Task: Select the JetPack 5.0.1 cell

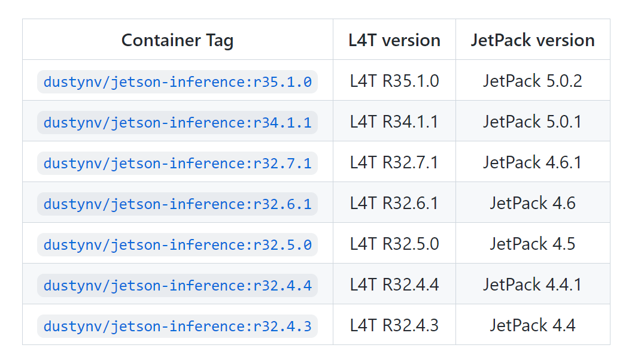Action: pyautogui.click(x=533, y=121)
